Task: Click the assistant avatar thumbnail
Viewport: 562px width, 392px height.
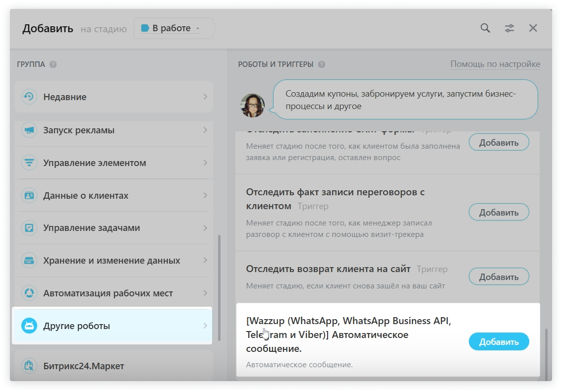Action: pos(252,106)
